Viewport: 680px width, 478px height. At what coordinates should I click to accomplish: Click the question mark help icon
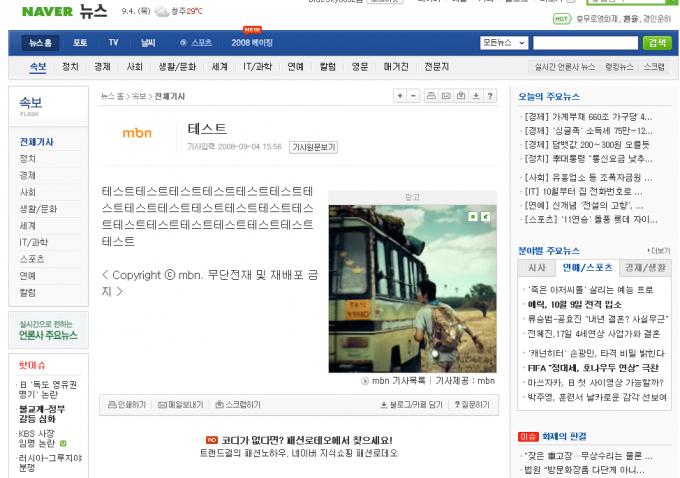point(490,96)
